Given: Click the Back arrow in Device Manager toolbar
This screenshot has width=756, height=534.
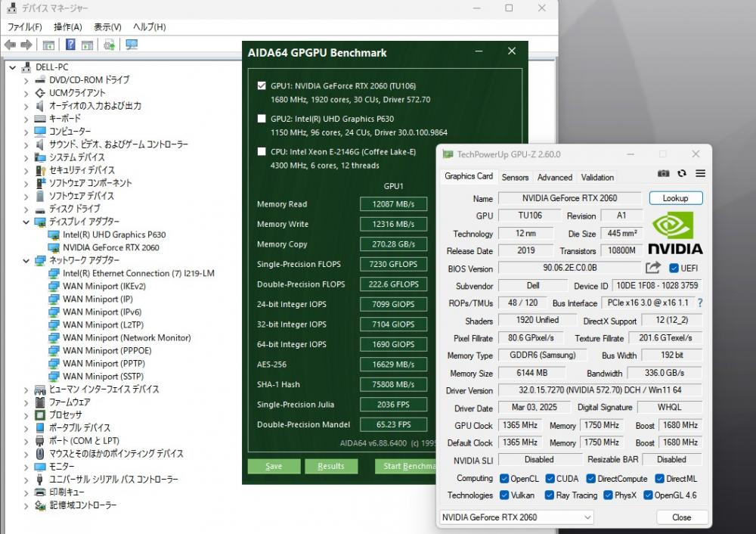Looking at the screenshot, I should click(10, 45).
